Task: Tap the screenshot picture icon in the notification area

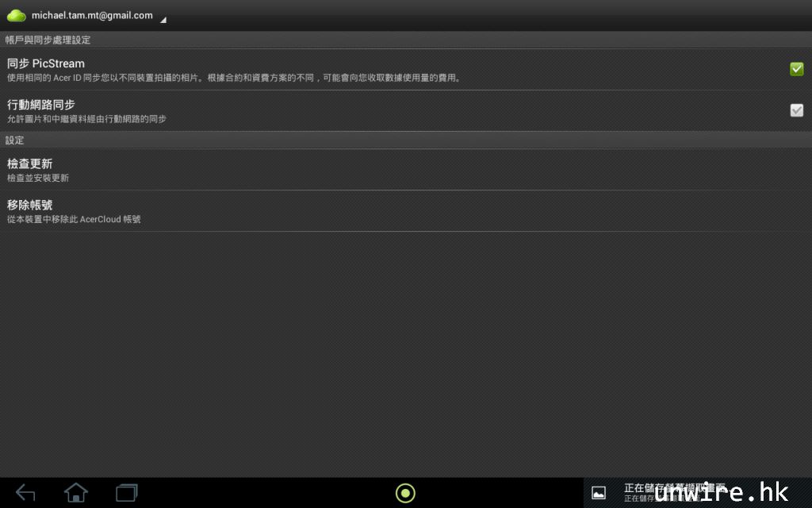Action: (x=599, y=493)
